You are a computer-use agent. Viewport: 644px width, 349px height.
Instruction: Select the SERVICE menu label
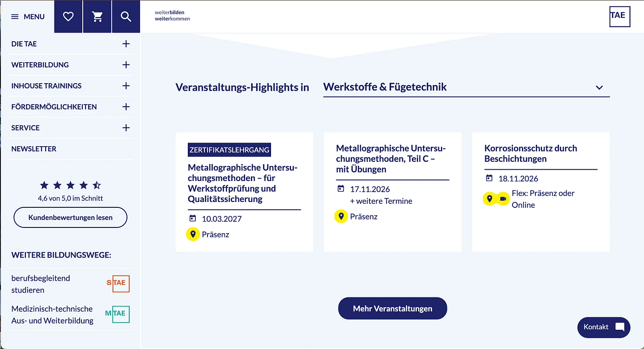click(25, 128)
